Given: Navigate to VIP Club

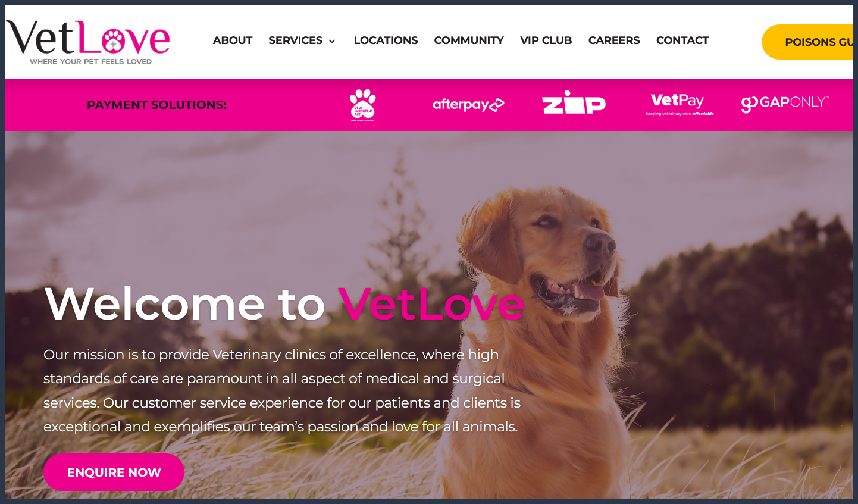Looking at the screenshot, I should click(x=546, y=40).
